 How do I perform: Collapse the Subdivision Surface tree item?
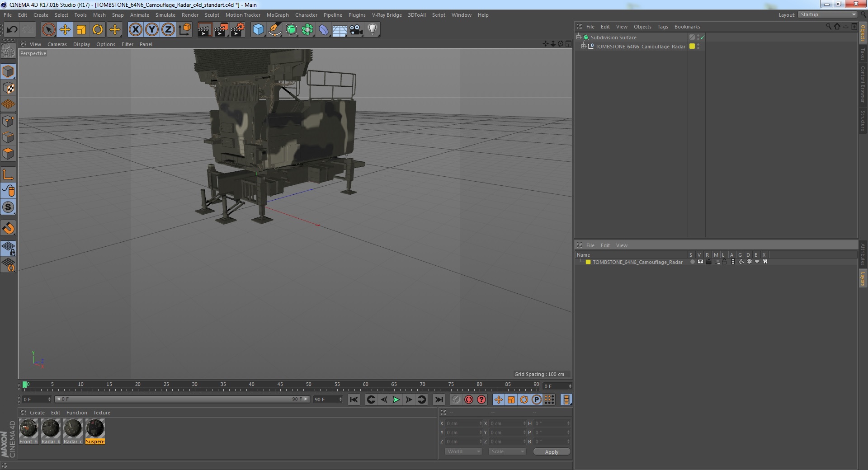click(578, 37)
